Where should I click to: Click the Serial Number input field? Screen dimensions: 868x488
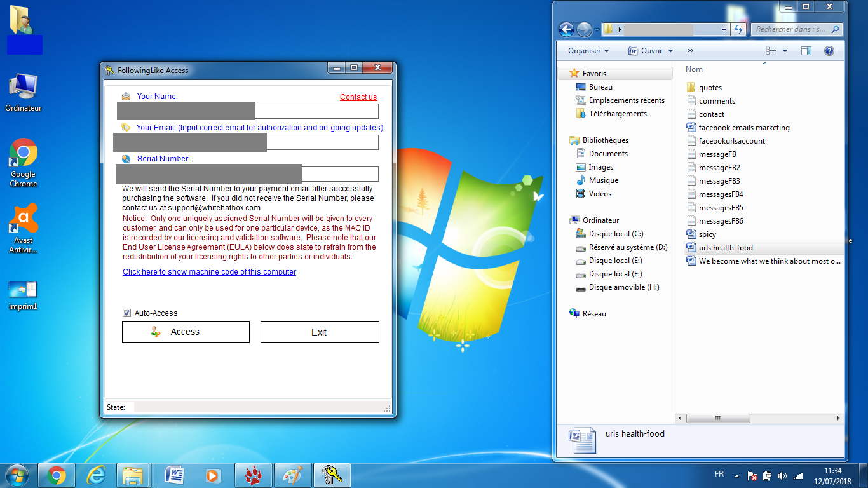click(x=339, y=174)
